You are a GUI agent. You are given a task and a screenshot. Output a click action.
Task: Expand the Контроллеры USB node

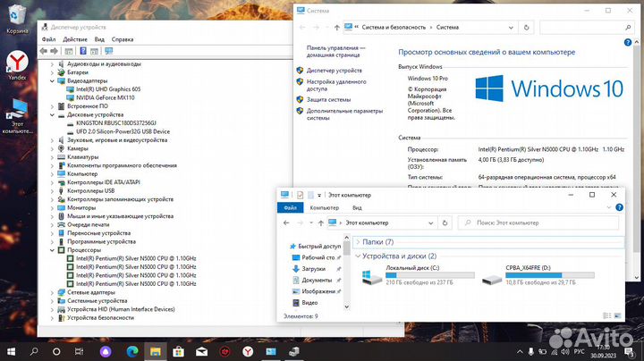click(x=52, y=190)
